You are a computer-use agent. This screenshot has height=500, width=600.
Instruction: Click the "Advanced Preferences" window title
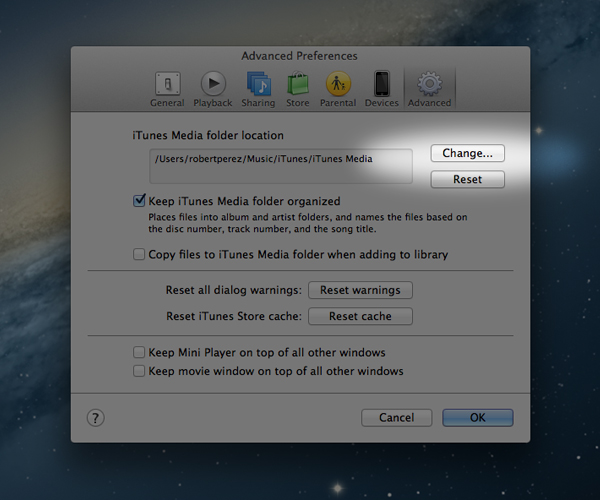(300, 56)
